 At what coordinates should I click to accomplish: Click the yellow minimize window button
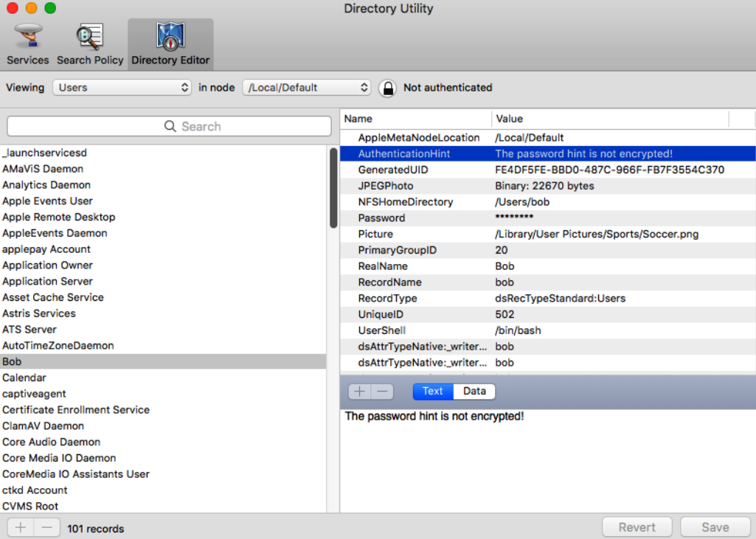click(31, 7)
